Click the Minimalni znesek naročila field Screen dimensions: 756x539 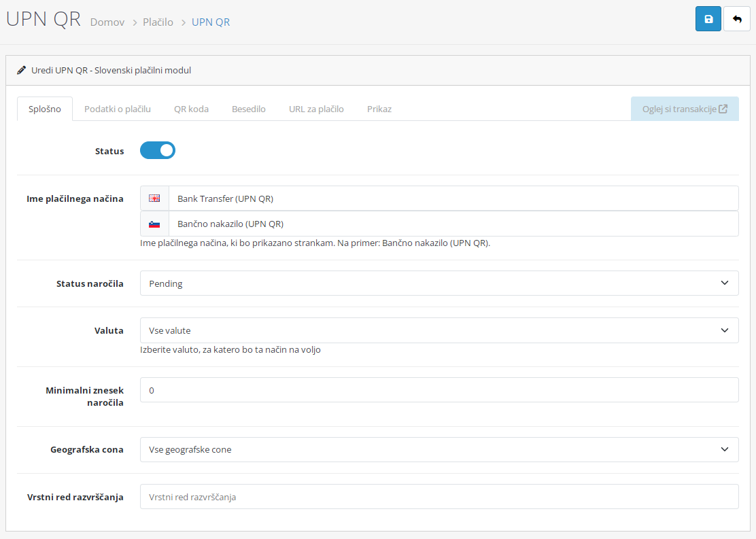tap(439, 390)
